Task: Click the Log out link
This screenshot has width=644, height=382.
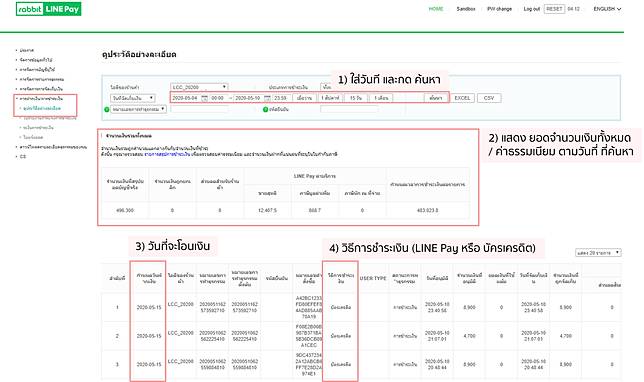Action: tap(531, 9)
